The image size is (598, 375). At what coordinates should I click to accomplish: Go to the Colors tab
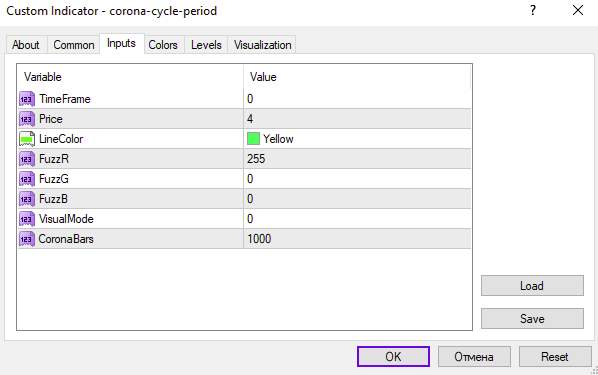point(163,45)
